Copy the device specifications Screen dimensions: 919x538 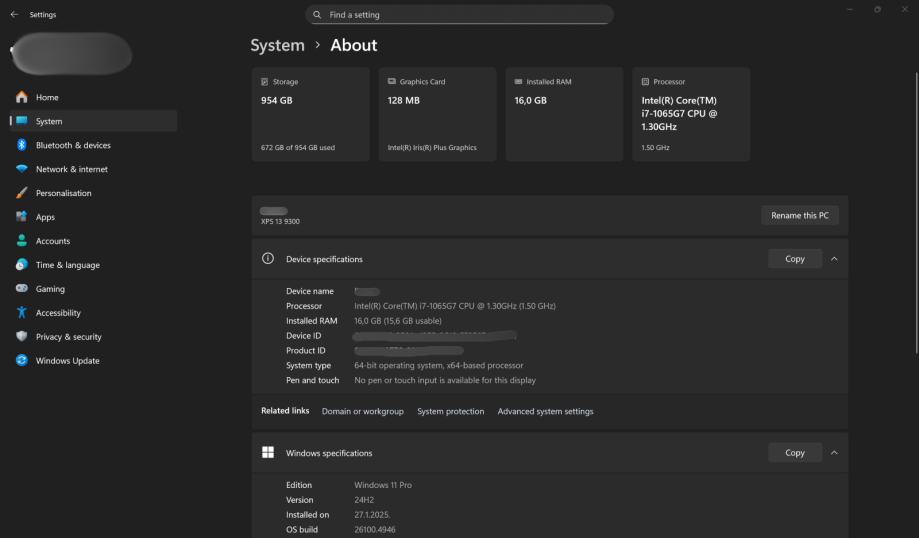click(794, 259)
